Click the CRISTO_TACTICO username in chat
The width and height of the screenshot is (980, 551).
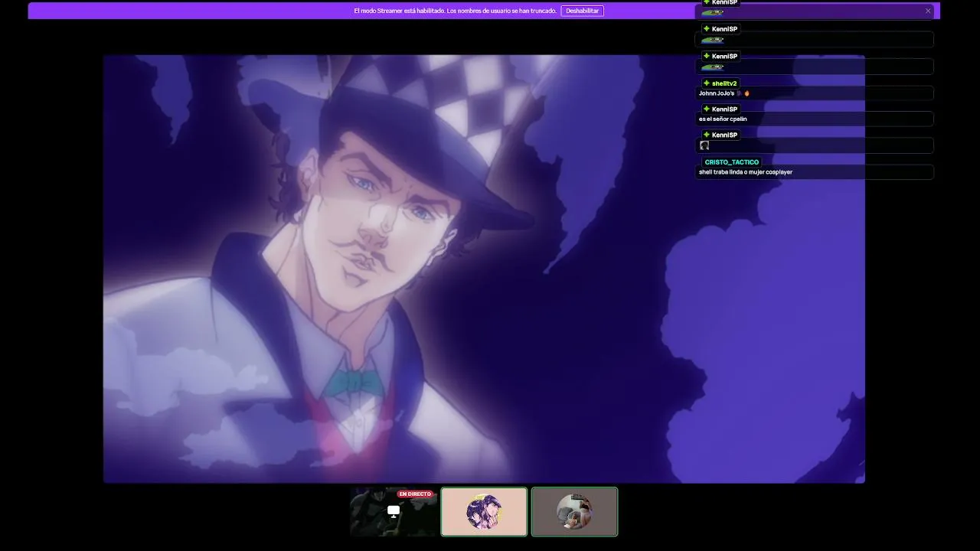tap(732, 162)
